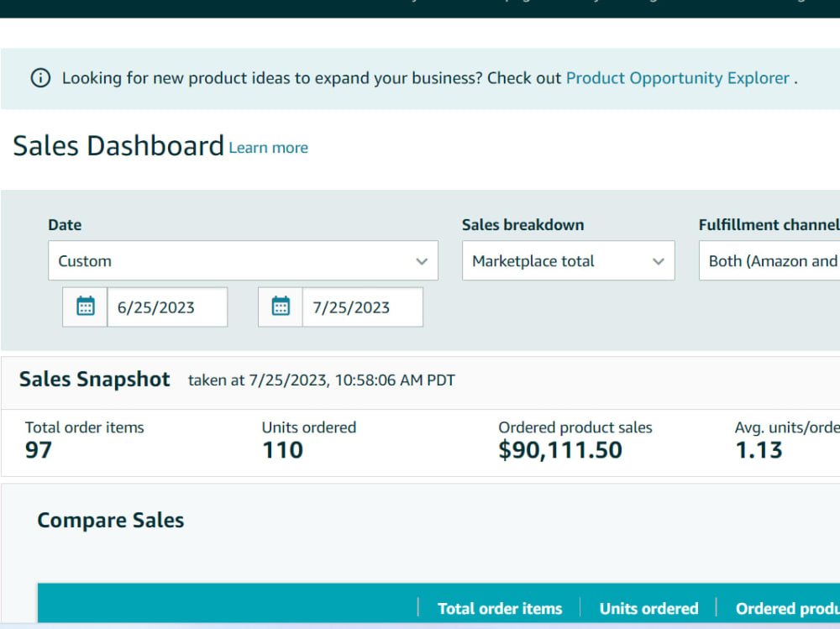Click the 6/25/2023 start date field
The width and height of the screenshot is (840, 629).
pos(168,307)
